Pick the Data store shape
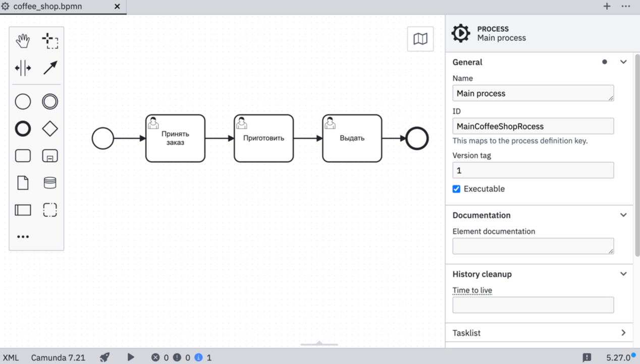Viewport: 640px width, 364px height. point(50,183)
